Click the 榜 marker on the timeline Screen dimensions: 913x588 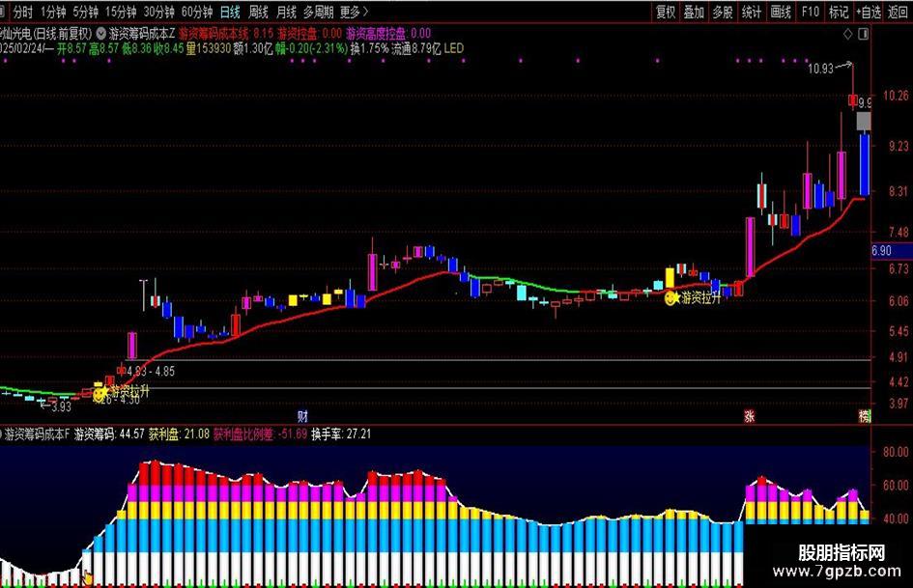pos(864,416)
